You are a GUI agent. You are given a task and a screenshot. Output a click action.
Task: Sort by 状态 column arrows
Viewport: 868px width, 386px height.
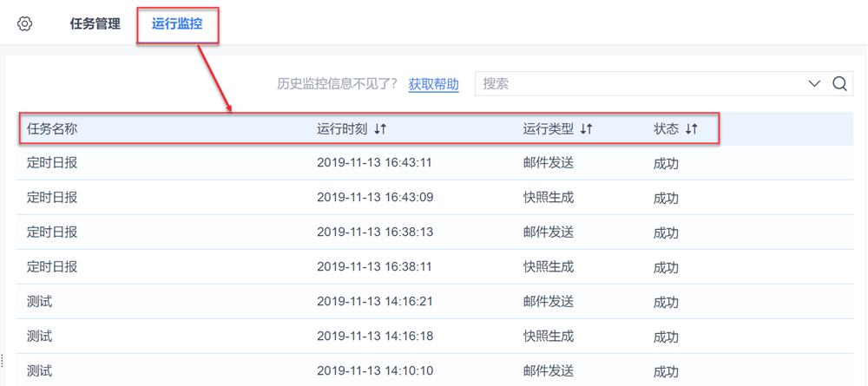(691, 129)
